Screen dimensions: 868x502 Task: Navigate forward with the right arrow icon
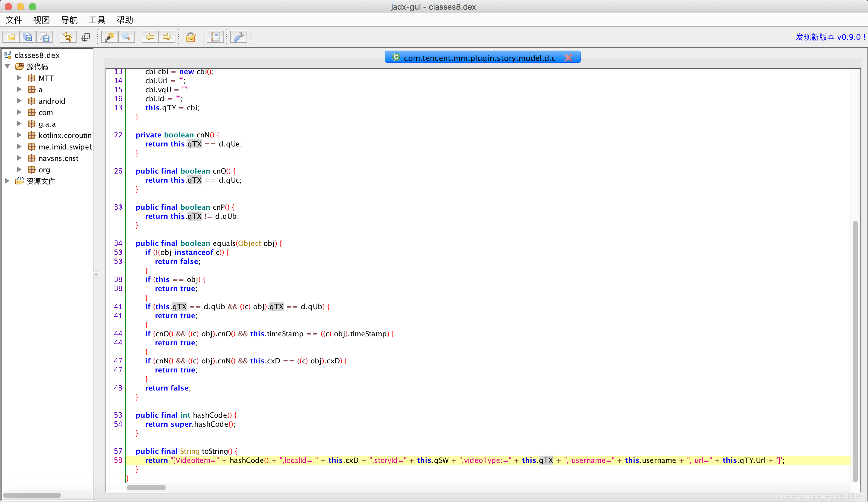click(x=167, y=37)
